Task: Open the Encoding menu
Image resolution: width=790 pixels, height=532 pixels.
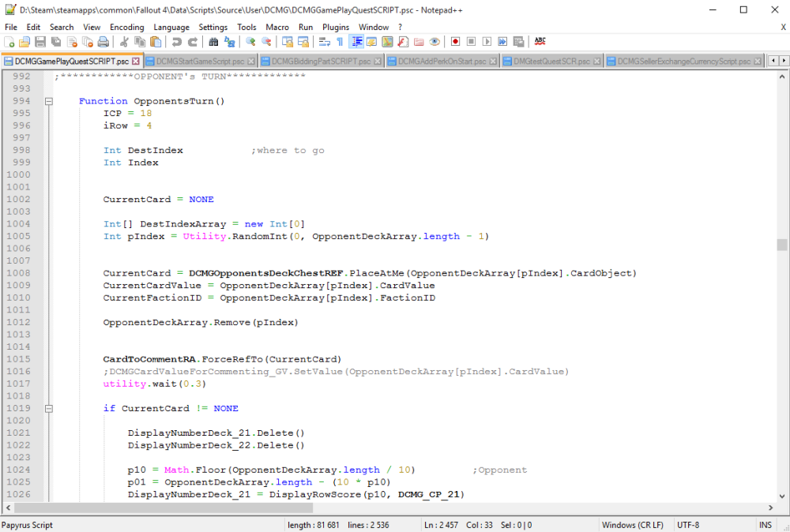Action: [127, 27]
